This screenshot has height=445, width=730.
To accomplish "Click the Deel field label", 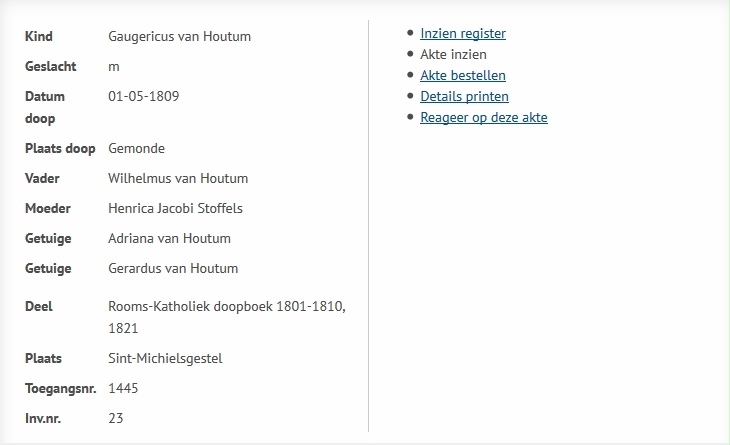I will coord(39,306).
